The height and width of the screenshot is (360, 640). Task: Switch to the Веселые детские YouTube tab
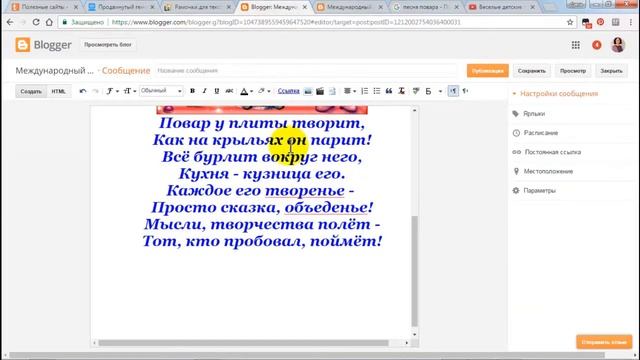coord(502,7)
